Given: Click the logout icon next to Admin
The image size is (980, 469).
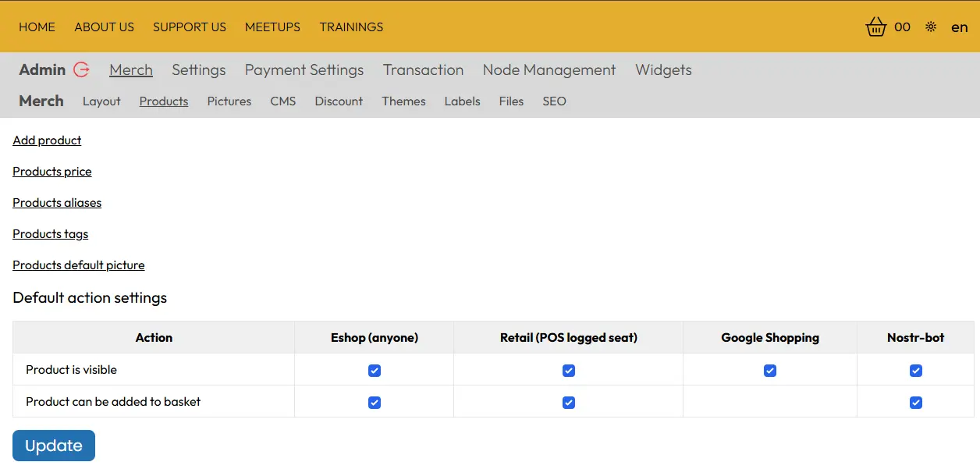Looking at the screenshot, I should click(x=80, y=69).
